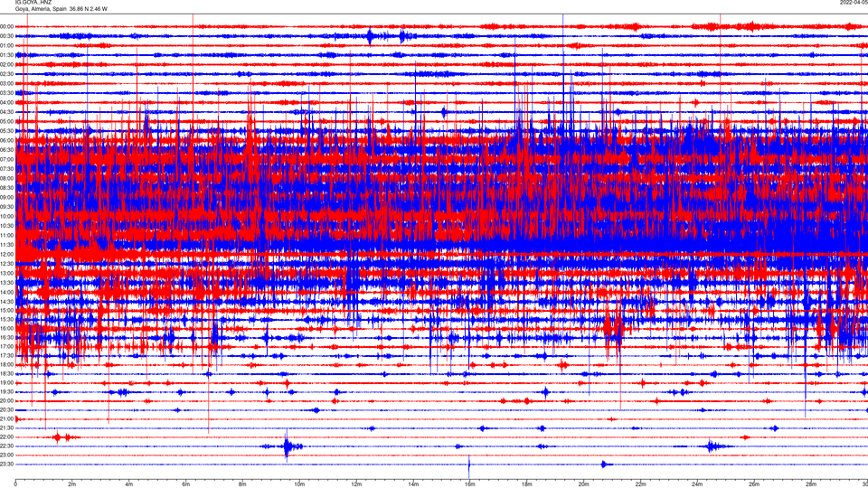The image size is (868, 488).
Task: Select the '07:00' trace time label
Action: [x=6, y=159]
